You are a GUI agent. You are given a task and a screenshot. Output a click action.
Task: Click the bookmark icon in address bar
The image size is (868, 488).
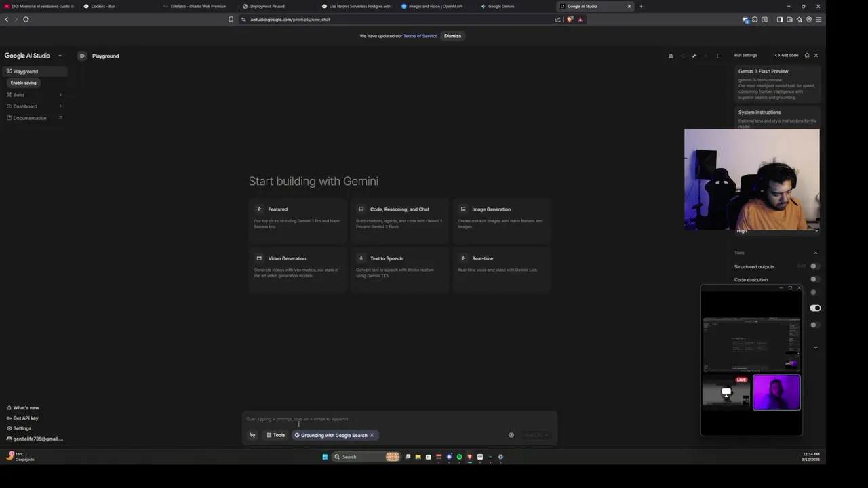click(x=231, y=20)
